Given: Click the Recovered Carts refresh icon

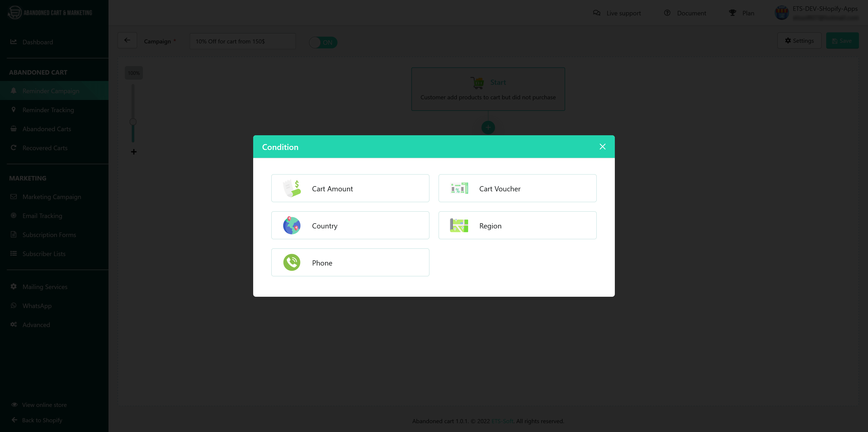Looking at the screenshot, I should click(x=14, y=147).
